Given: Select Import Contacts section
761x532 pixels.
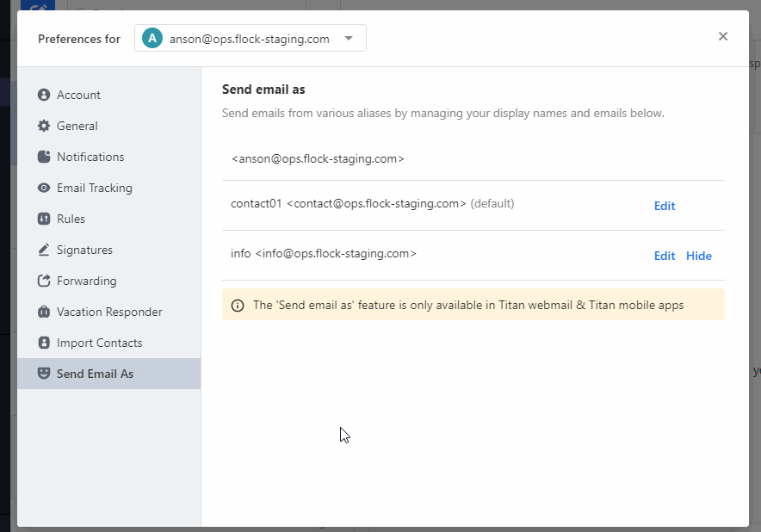Looking at the screenshot, I should pyautogui.click(x=109, y=343).
